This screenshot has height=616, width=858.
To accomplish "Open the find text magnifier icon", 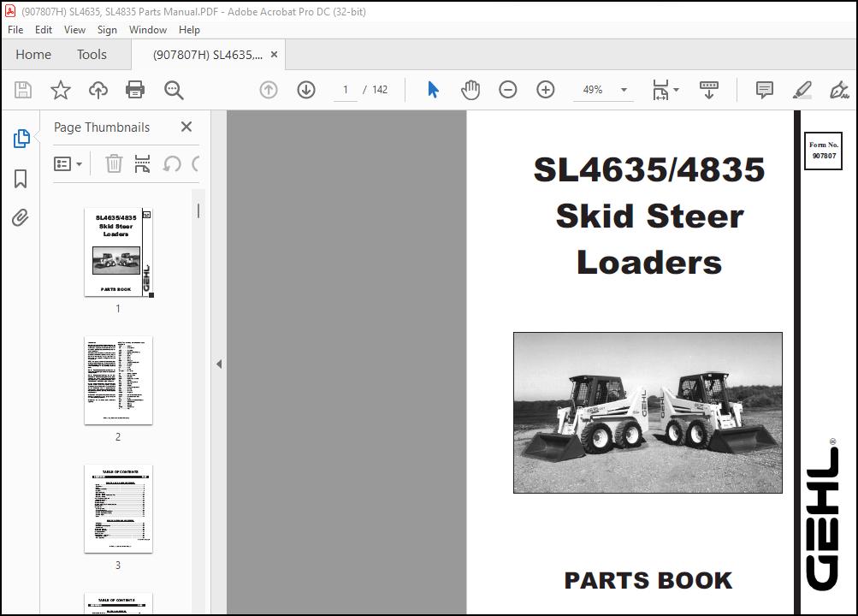I will [x=174, y=90].
